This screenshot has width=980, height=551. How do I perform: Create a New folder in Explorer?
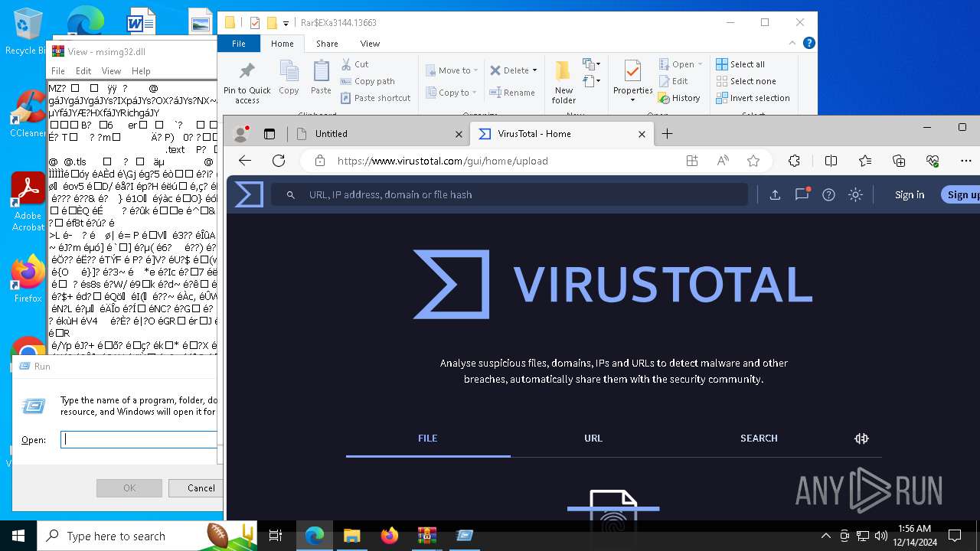tap(563, 83)
